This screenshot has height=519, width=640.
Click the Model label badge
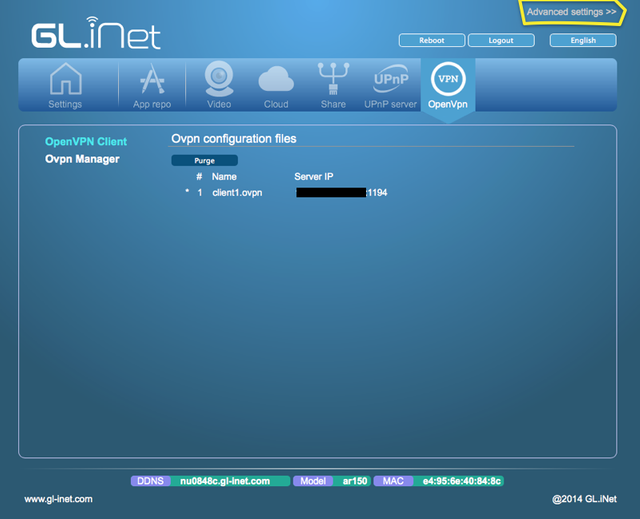(x=313, y=481)
